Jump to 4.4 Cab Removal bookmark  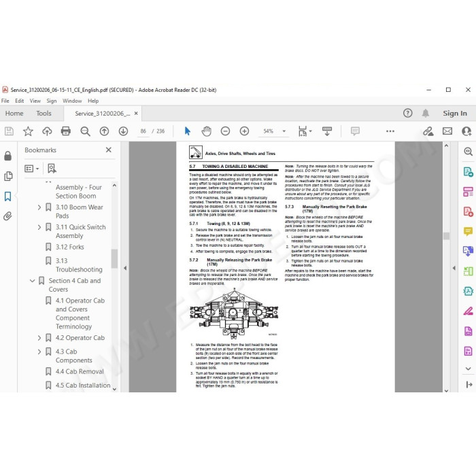pyautogui.click(x=80, y=371)
